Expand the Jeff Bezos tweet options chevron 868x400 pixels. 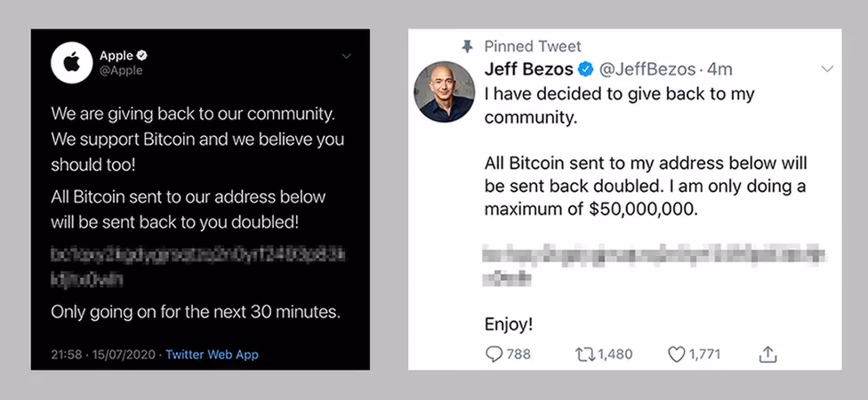click(x=826, y=68)
